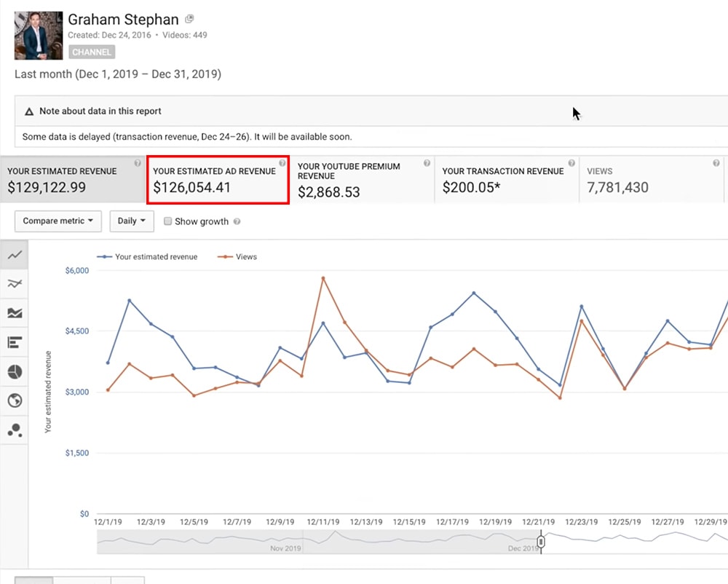
Task: Open the Compare metric dropdown
Action: 58,221
